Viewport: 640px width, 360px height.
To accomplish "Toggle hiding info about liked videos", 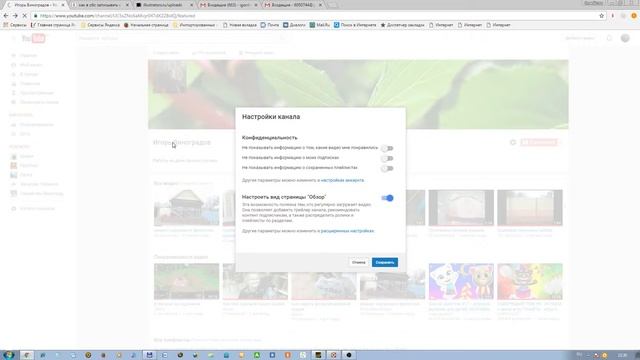I will pos(387,148).
